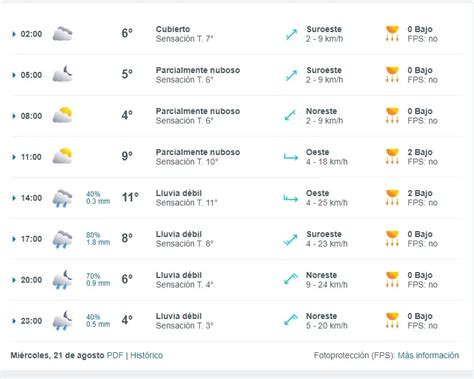The image size is (474, 379).
Task: Expand the 14:00 forecast row arrow
Action: (x=14, y=198)
